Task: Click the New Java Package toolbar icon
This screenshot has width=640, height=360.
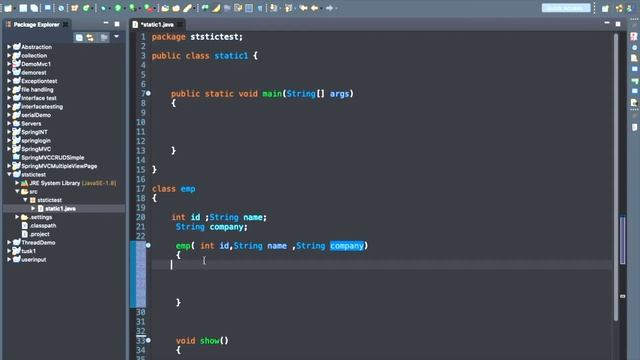Action: (74, 8)
